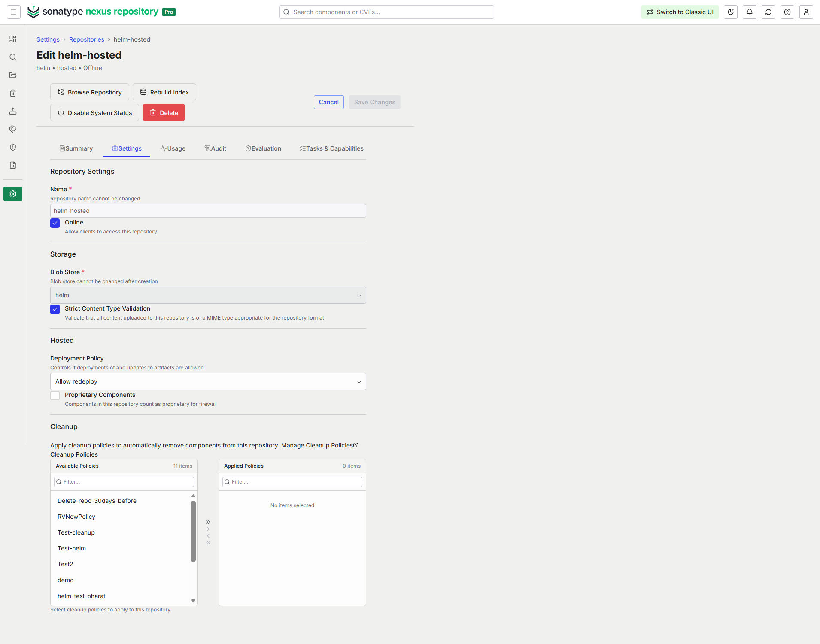Viewport: 820px width, 644px height.
Task: Click the refresh icon in header
Action: click(768, 12)
